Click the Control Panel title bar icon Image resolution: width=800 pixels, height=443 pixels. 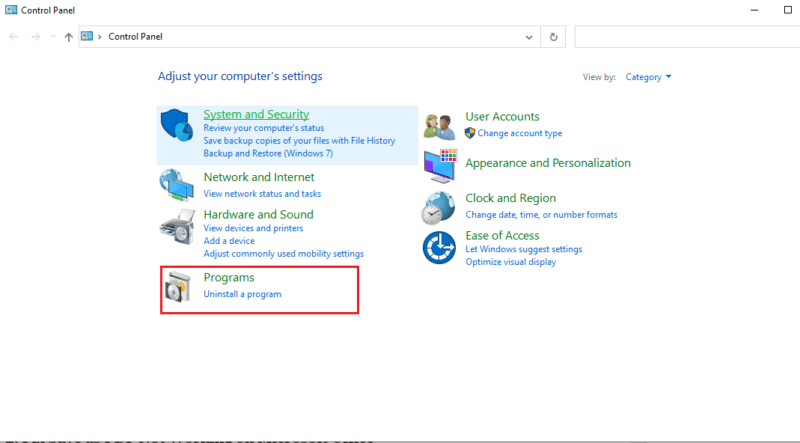click(11, 10)
